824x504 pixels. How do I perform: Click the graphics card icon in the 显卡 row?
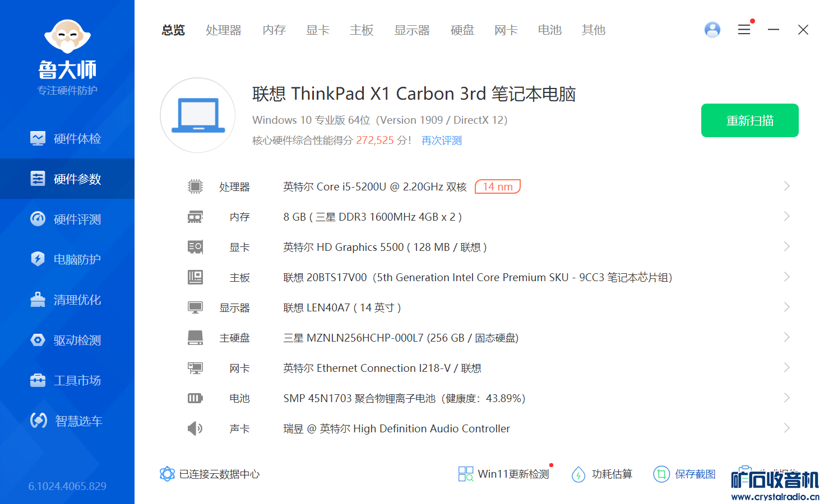[x=195, y=247]
